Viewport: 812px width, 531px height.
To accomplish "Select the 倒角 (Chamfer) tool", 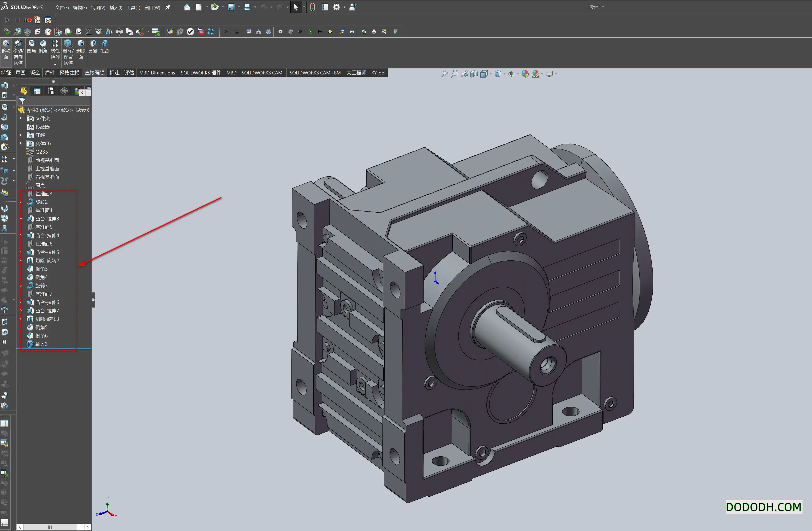I will pos(43,48).
